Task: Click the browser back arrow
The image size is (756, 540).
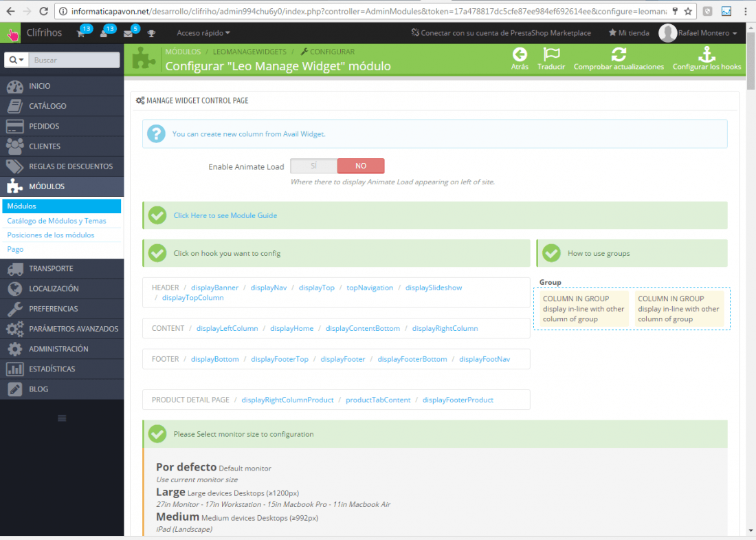Action: [10, 11]
